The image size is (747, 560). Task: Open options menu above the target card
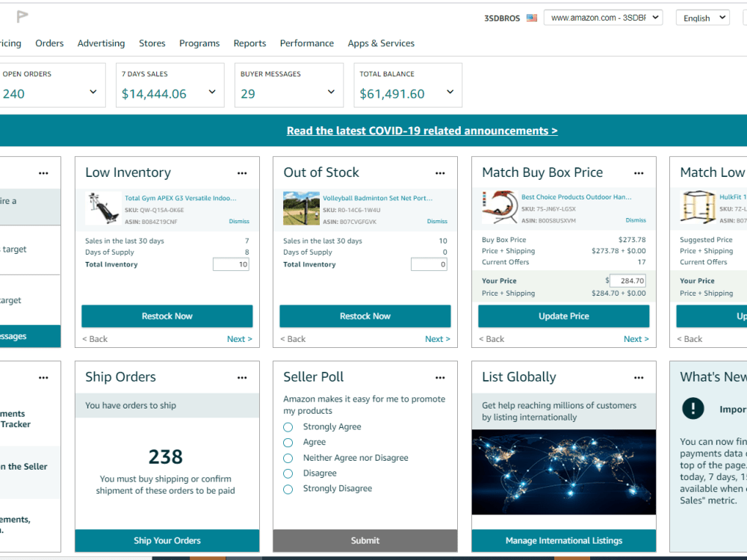click(x=43, y=173)
